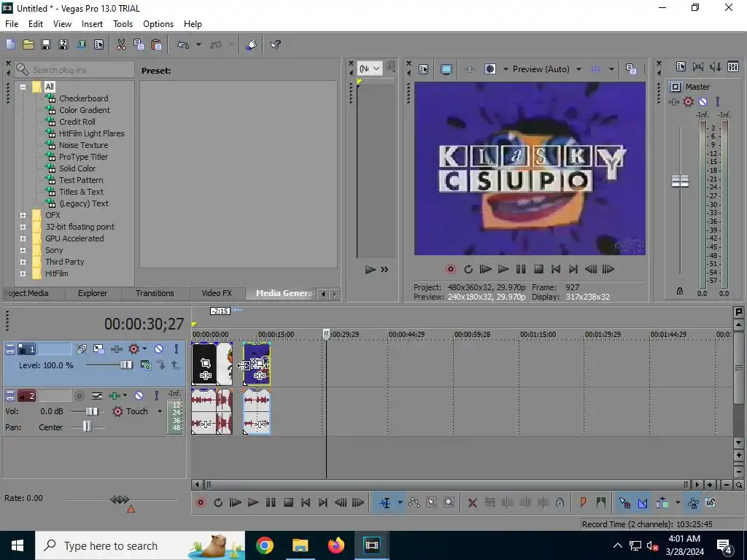Image resolution: width=747 pixels, height=560 pixels.
Task: Toggle Enable Snapping in the edit toolbar
Action: [x=624, y=502]
